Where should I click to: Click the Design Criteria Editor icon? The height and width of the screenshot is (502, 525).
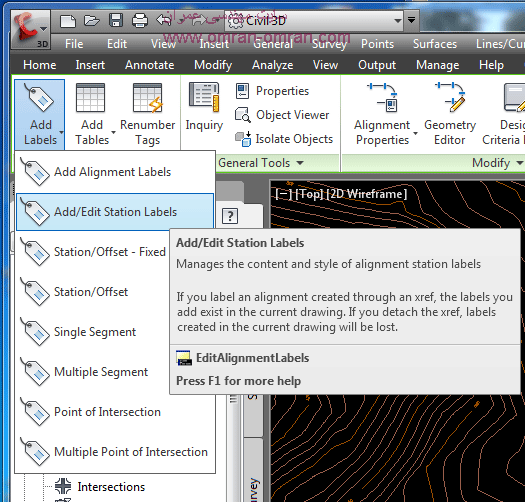tap(514, 97)
